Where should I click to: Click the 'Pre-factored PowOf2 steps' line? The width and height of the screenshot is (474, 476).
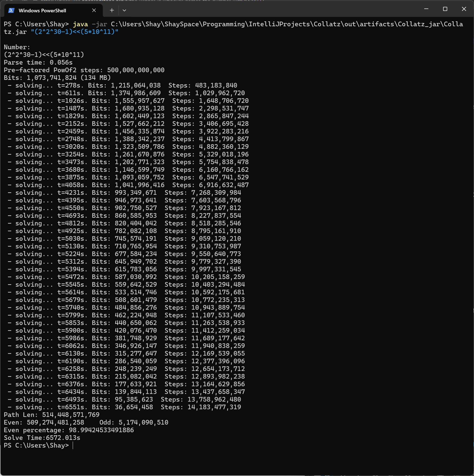pyautogui.click(x=84, y=70)
